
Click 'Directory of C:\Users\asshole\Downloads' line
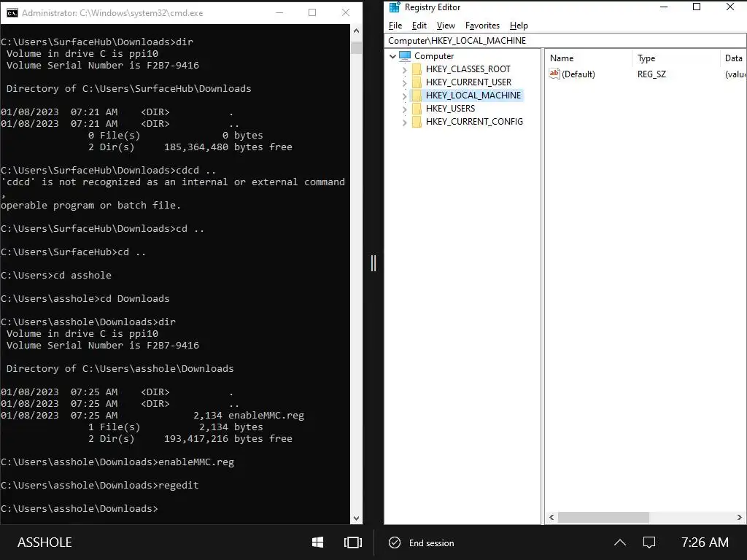pos(120,368)
